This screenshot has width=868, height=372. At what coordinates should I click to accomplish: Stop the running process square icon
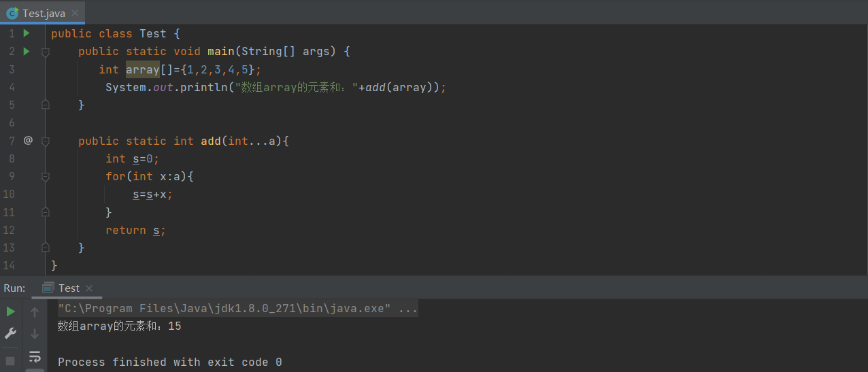[10, 360]
